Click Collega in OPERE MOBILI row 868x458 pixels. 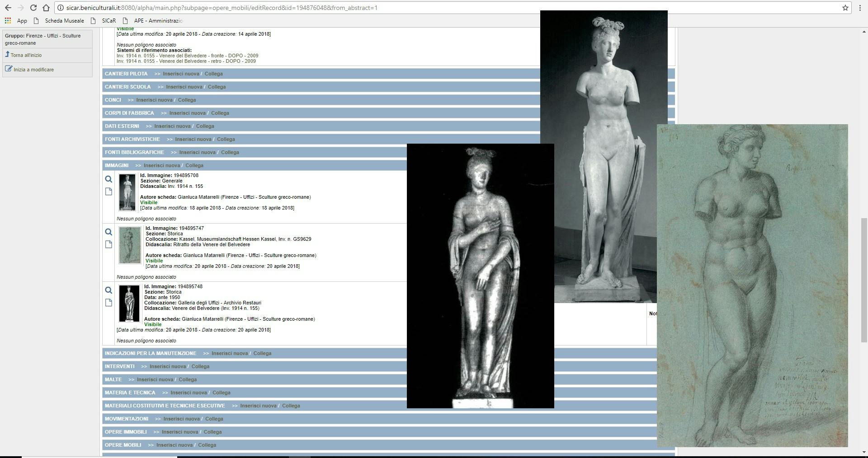(207, 445)
